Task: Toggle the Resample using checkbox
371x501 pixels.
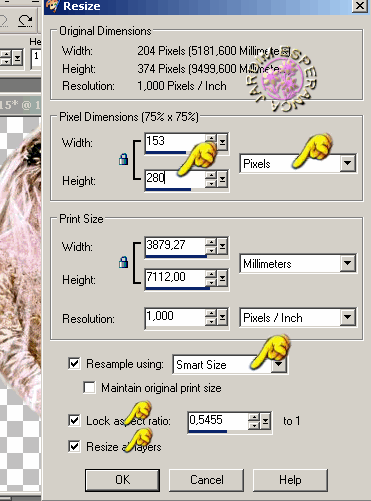Action: [74, 363]
